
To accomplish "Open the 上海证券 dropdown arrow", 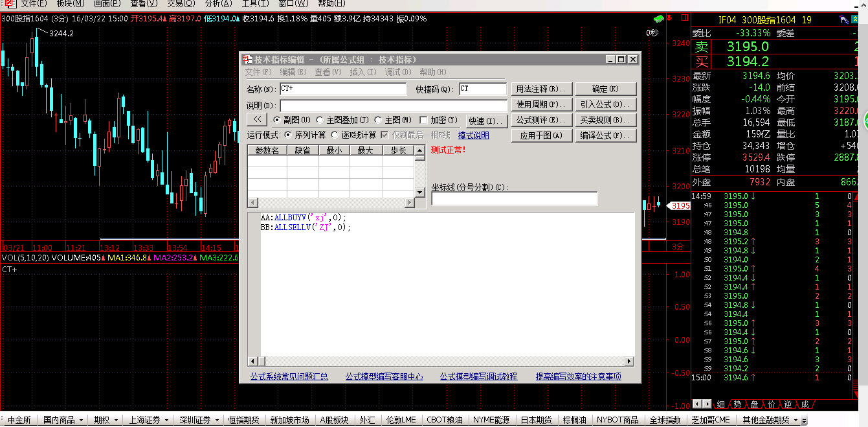I will coord(165,420).
